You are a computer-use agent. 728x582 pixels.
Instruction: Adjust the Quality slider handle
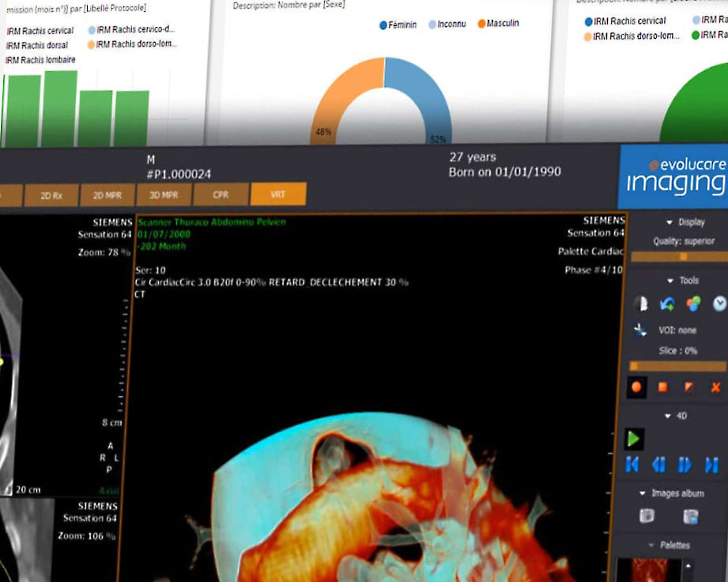[x=684, y=257]
